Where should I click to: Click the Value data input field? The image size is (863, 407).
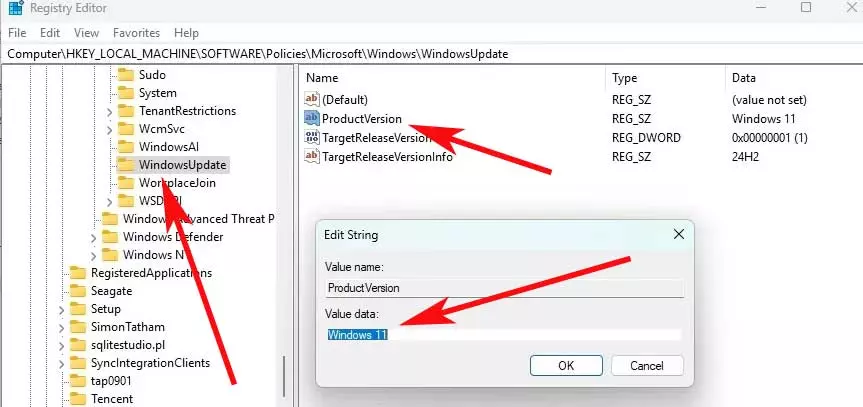click(x=504, y=334)
